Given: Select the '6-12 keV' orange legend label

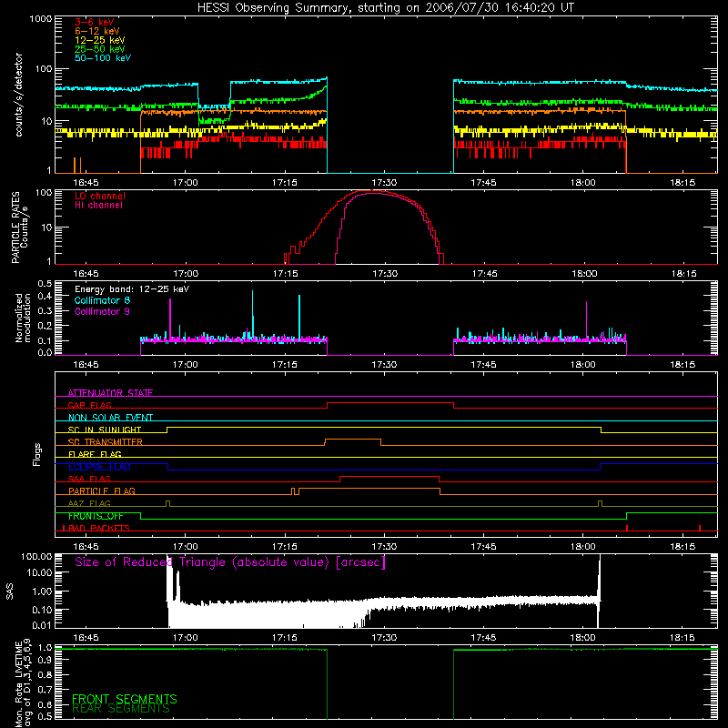Looking at the screenshot, I should (x=97, y=31).
